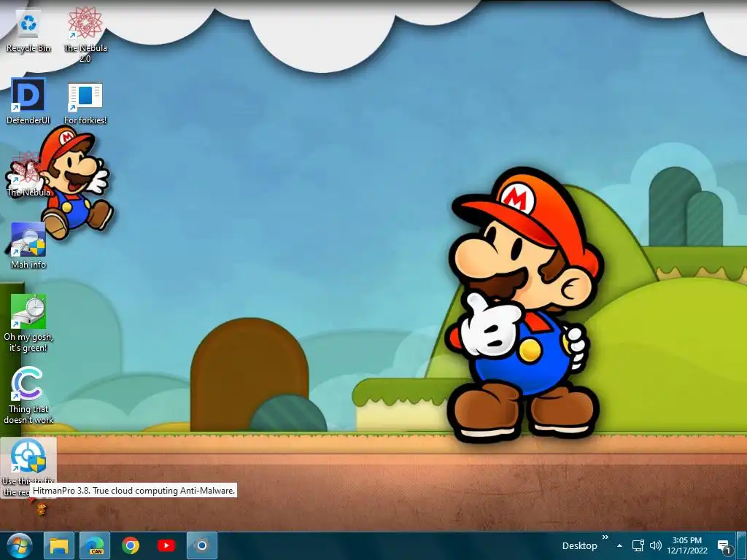This screenshot has width=747, height=560.
Task: Show hidden system tray icons
Action: [619, 545]
